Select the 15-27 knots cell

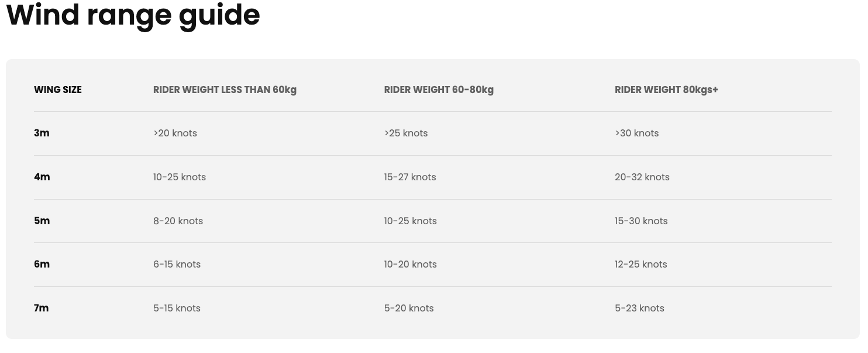410,177
